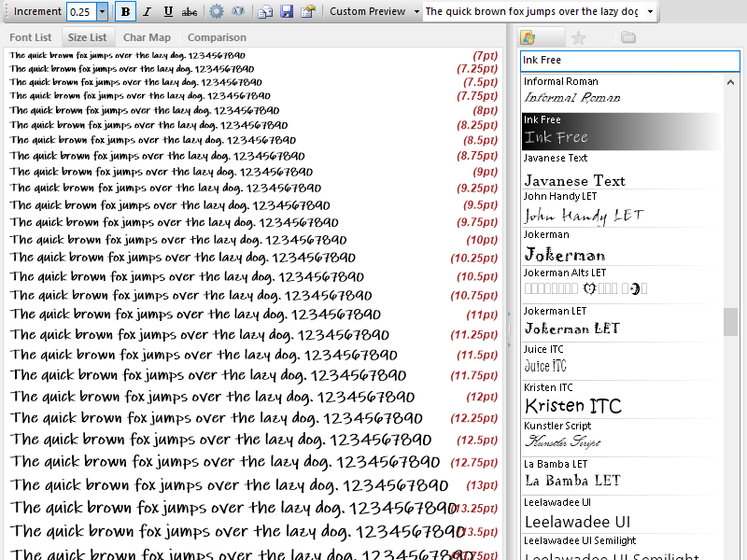Image resolution: width=747 pixels, height=560 pixels.
Task: Click the (10pt) size label
Action: click(482, 240)
